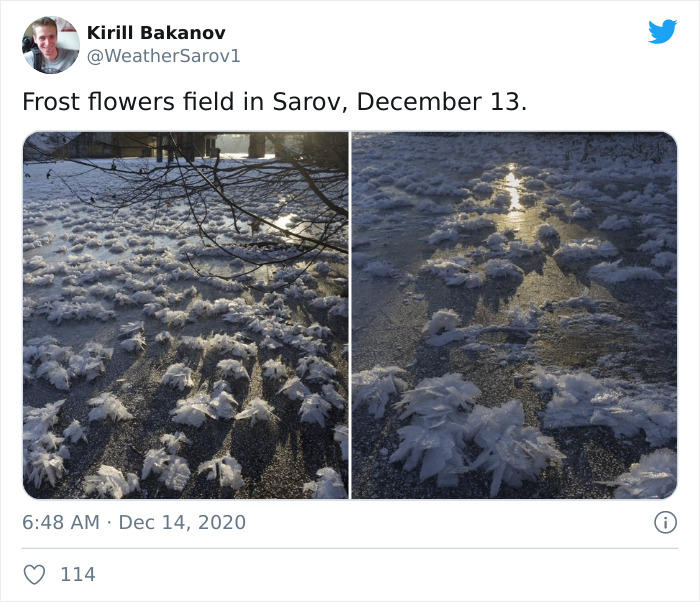This screenshot has width=700, height=602.
Task: Click the large foreground frost flower, right photo
Action: 470,430
